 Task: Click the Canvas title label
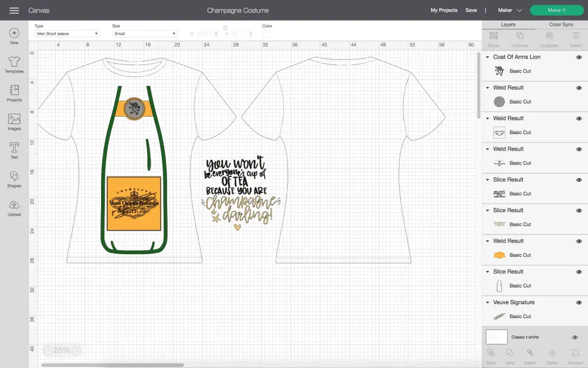tap(39, 10)
